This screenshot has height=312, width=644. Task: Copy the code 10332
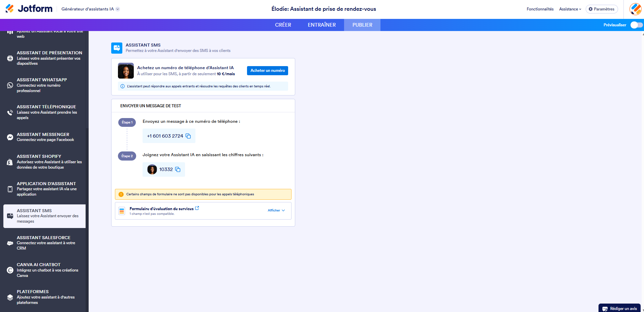(178, 169)
